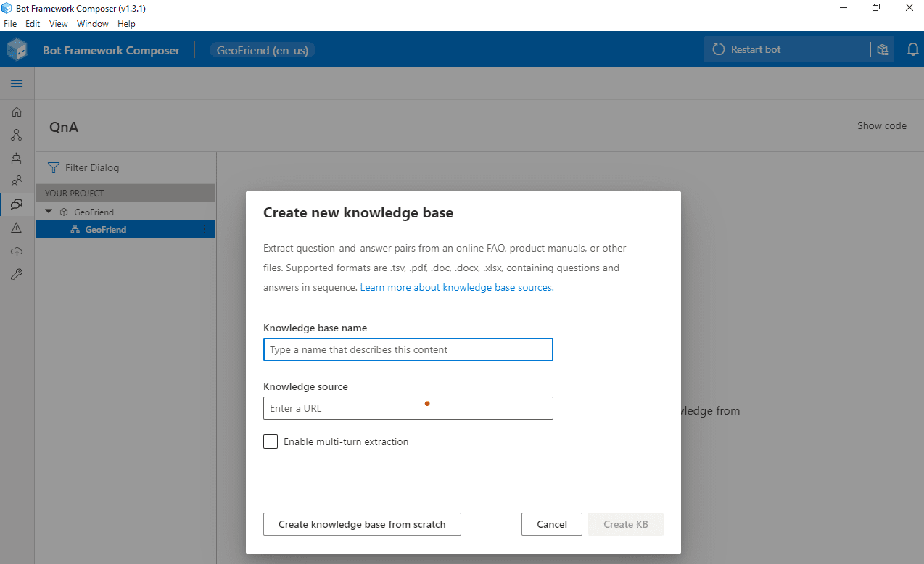The height and width of the screenshot is (564, 924).
Task: Open Settings wrench icon in sidebar
Action: [17, 274]
